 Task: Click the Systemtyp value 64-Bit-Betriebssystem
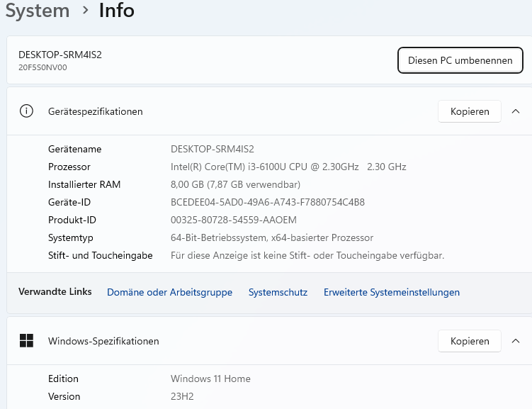click(272, 237)
